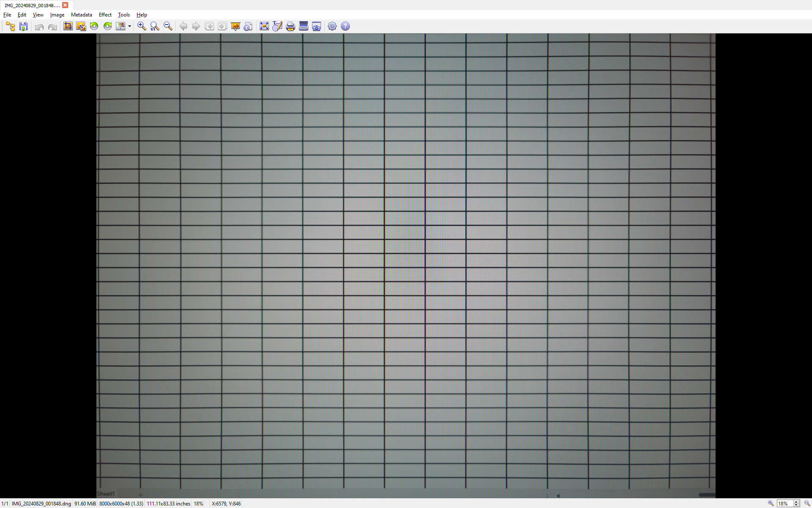Click the Undo arrow icon
This screenshot has width=812, height=508.
coord(39,26)
